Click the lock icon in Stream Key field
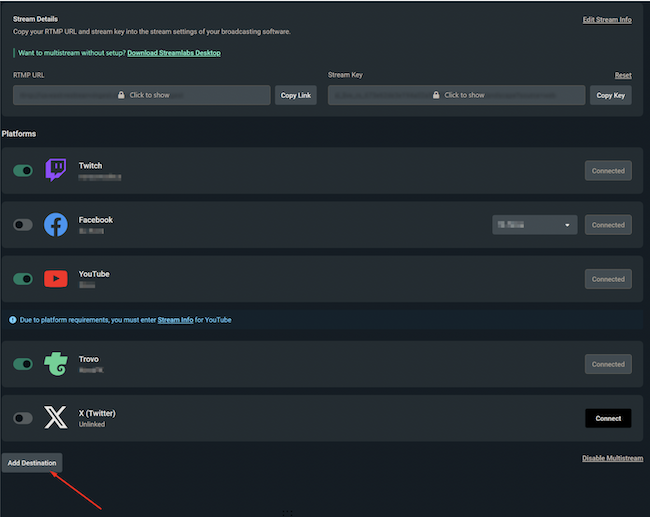Screen dimensions: 650x517 click(x=436, y=95)
